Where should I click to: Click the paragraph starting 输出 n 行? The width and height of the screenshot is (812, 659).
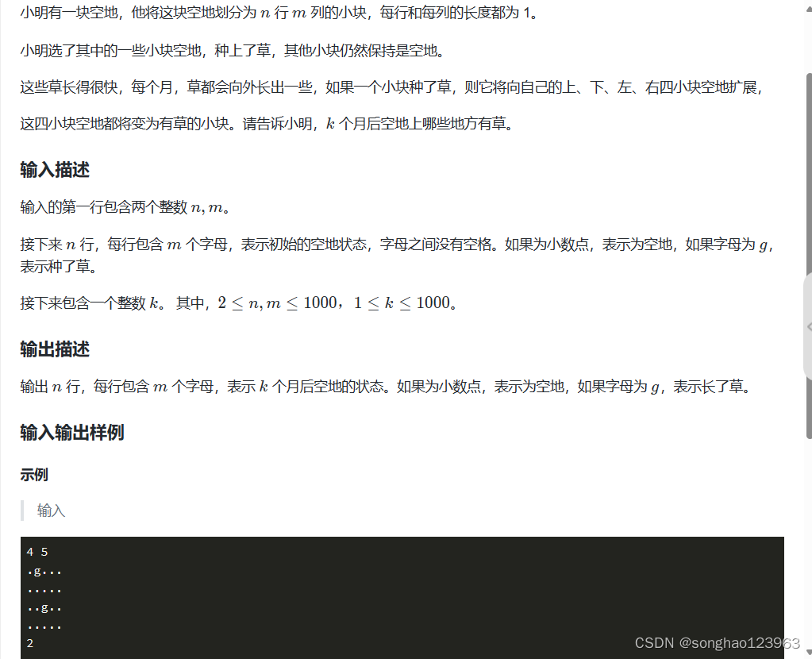386,387
